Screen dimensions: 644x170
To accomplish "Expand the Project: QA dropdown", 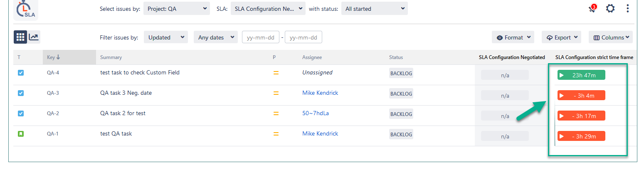I will coord(177,8).
